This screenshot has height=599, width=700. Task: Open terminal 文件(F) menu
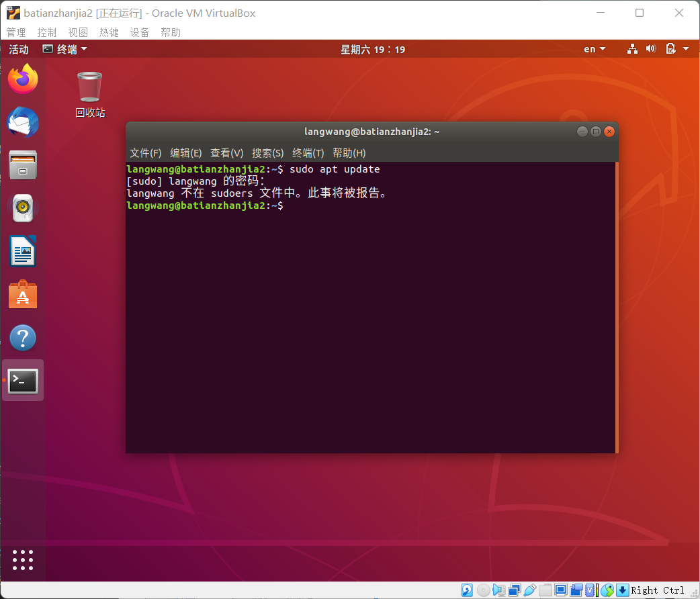[x=146, y=153]
